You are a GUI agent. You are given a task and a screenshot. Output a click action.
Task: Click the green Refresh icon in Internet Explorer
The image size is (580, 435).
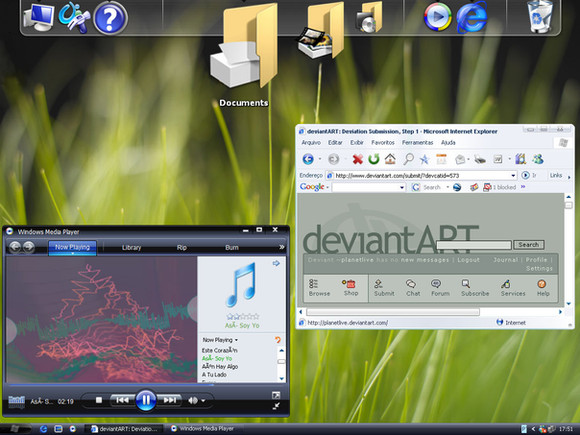(374, 159)
